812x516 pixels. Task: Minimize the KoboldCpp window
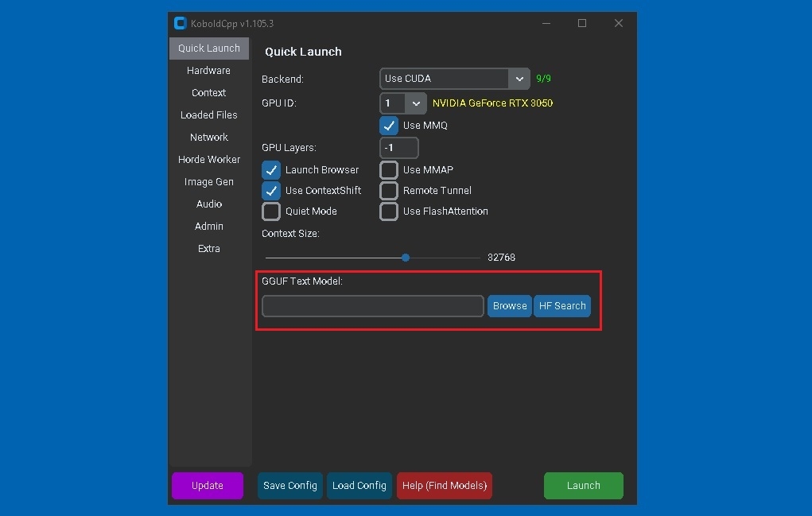click(x=546, y=23)
